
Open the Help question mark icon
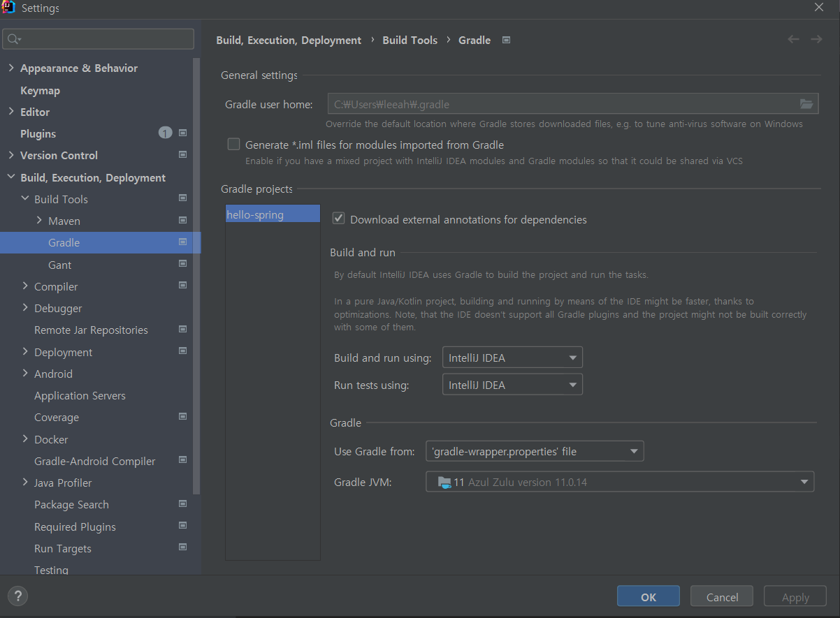(x=17, y=596)
